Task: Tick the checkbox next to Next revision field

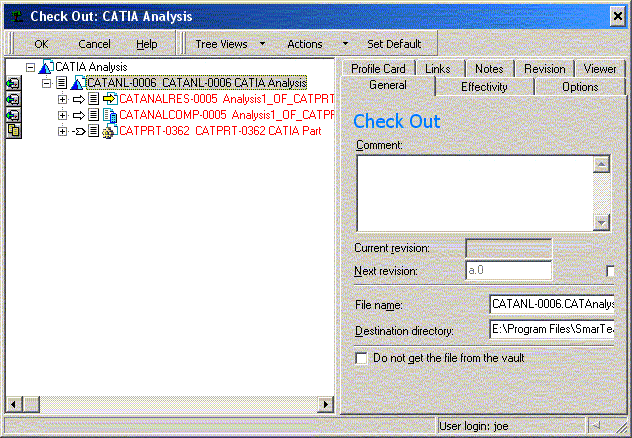Action: click(610, 271)
